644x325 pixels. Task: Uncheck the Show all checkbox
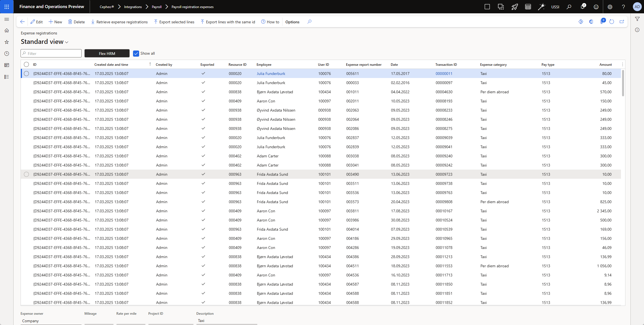tap(136, 53)
